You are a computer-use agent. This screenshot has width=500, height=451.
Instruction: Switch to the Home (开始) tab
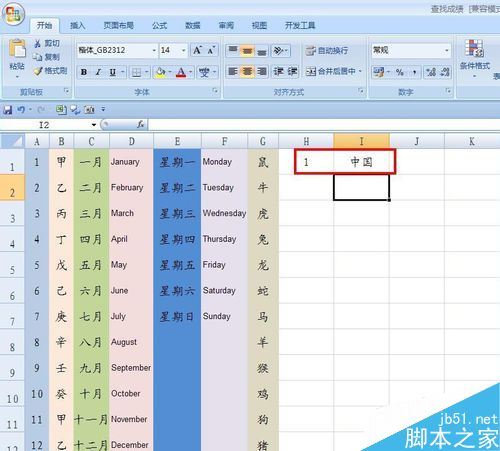pyautogui.click(x=44, y=25)
